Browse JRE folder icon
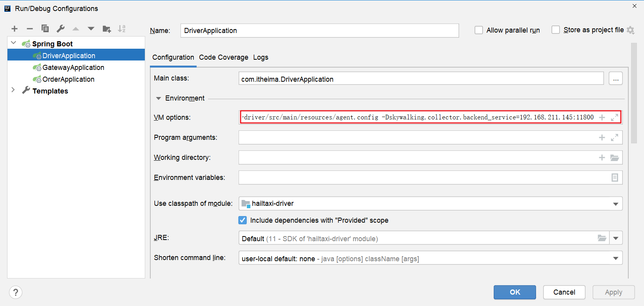This screenshot has width=644, height=306. click(x=602, y=238)
